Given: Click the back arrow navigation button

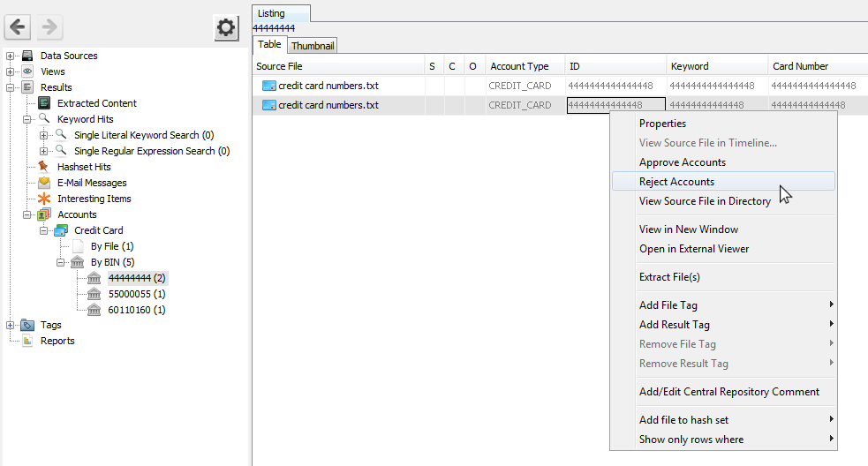Looking at the screenshot, I should point(19,27).
